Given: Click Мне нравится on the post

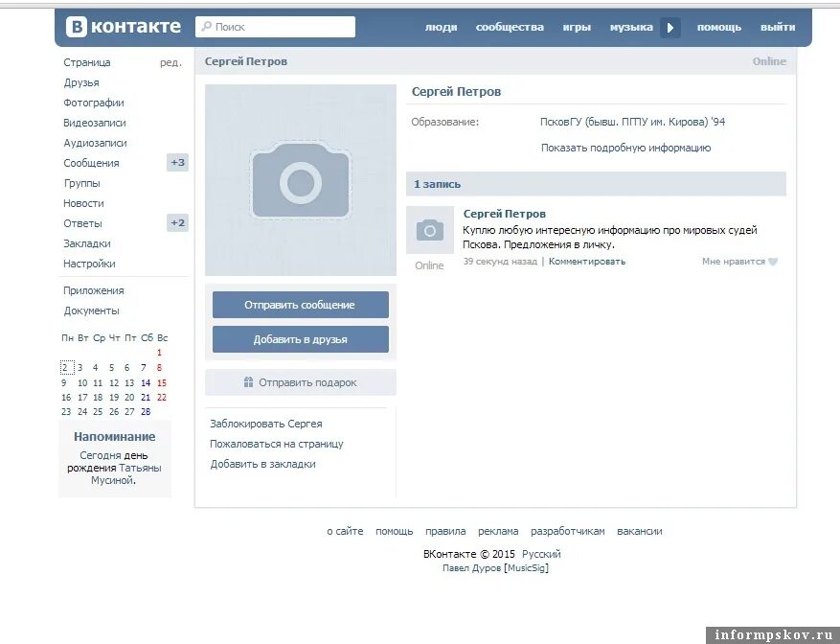Looking at the screenshot, I should [734, 262].
